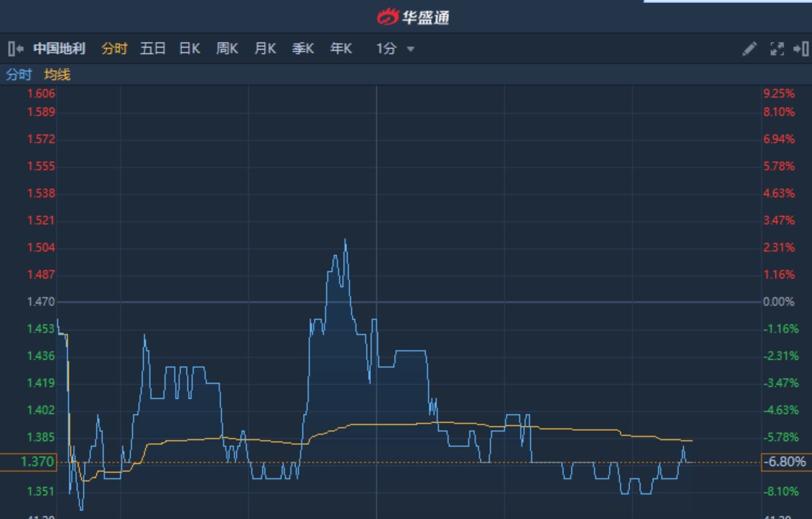Screen dimensions: 812x519
Task: Select the edit annotation icon on the toolbar
Action: pyautogui.click(x=749, y=48)
